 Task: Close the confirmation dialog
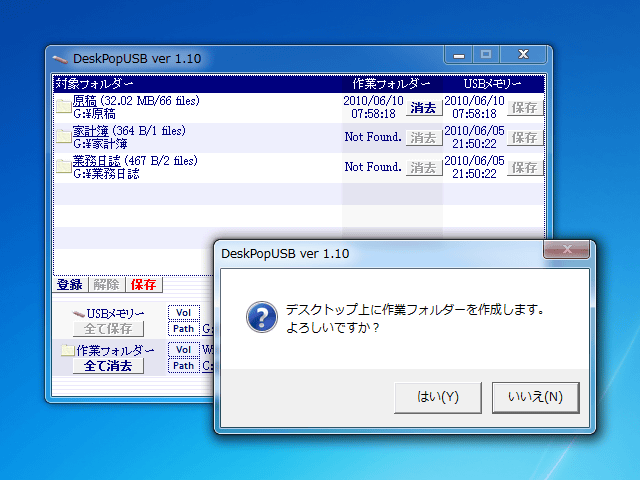[x=567, y=249]
